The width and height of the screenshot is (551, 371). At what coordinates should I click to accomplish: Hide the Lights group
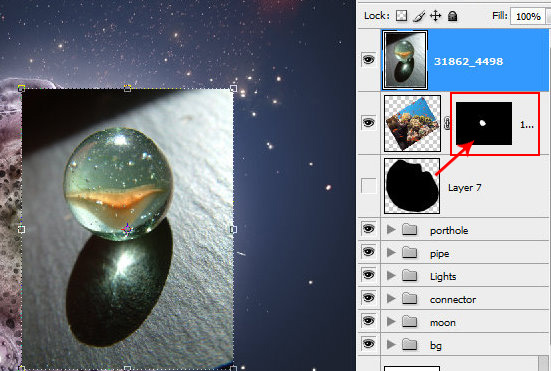[368, 275]
